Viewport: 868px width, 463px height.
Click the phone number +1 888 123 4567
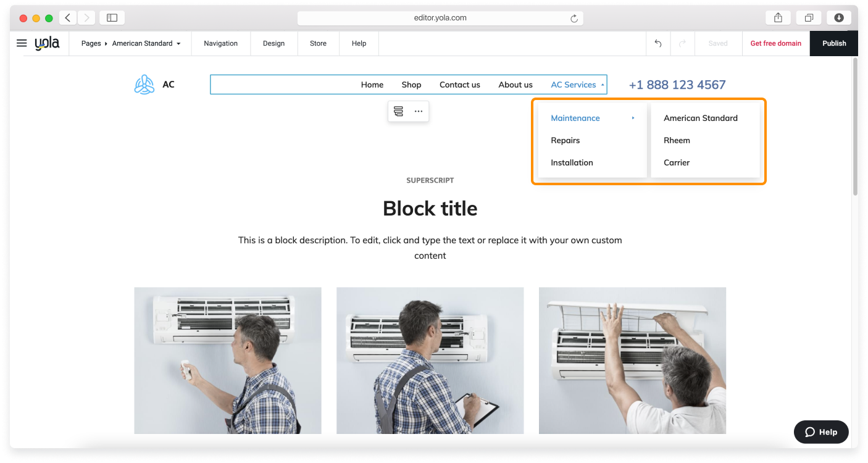coord(677,85)
